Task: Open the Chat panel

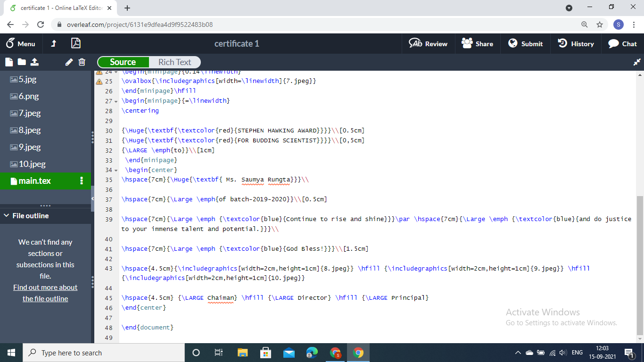Action: click(x=622, y=44)
